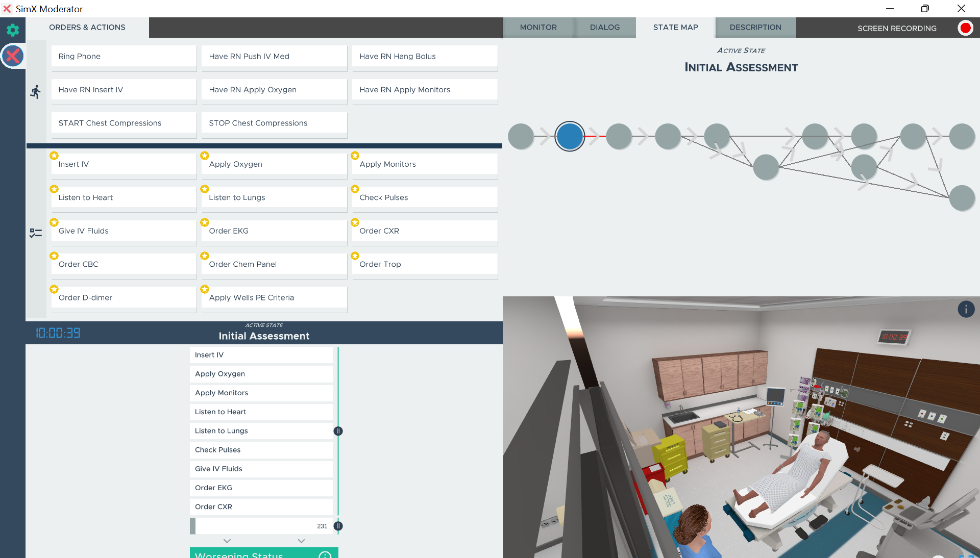This screenshot has width=980, height=558.
Task: Click the 231 countdown progress bar
Action: [261, 526]
